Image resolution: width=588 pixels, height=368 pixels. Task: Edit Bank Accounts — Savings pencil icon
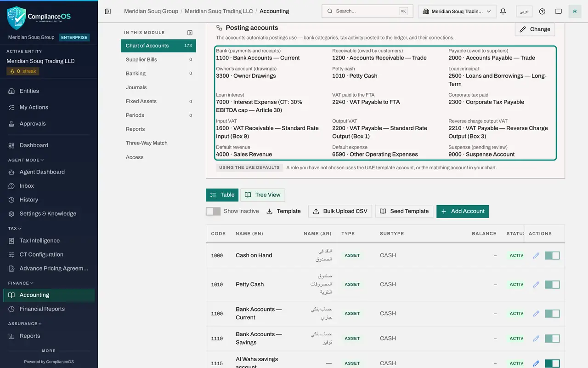coord(536,338)
